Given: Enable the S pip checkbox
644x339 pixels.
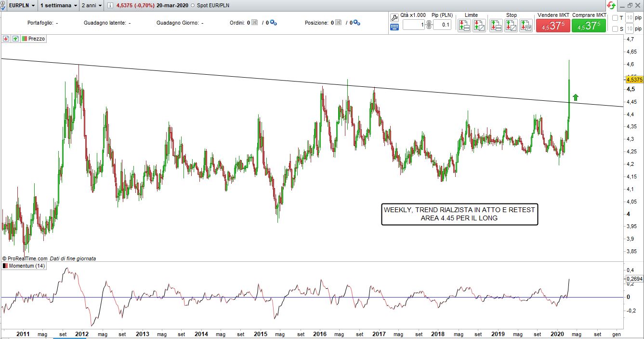Looking at the screenshot, I should tap(615, 29).
